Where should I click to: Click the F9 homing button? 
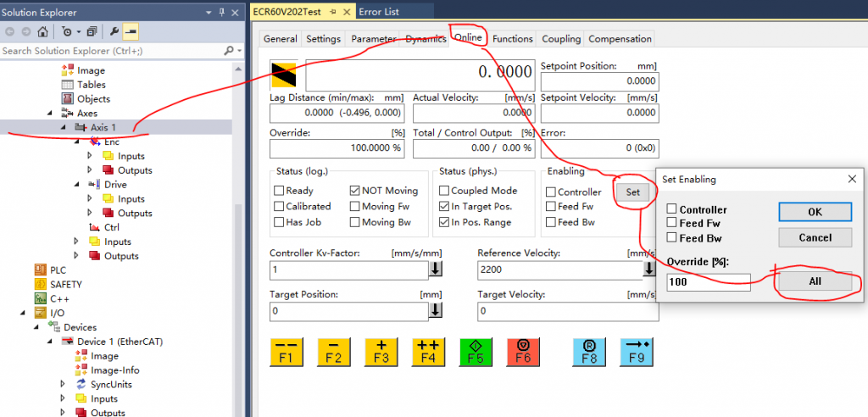pyautogui.click(x=637, y=353)
